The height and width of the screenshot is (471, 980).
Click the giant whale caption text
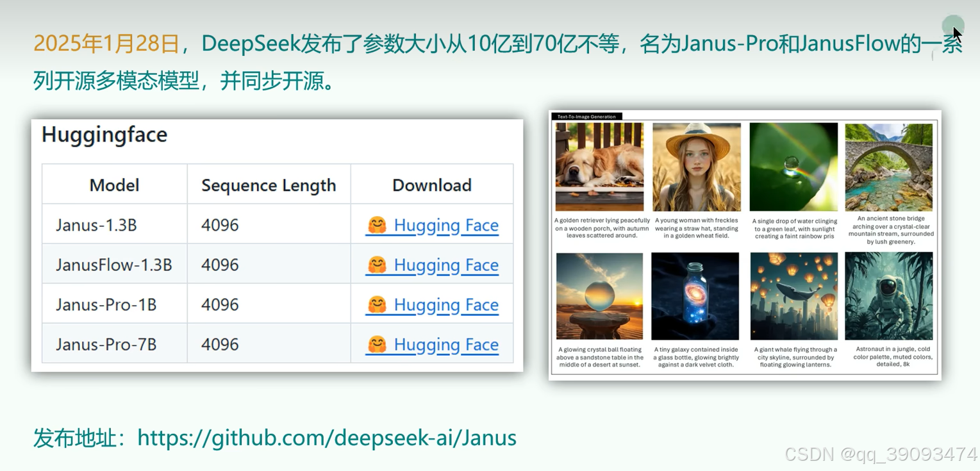tap(795, 357)
